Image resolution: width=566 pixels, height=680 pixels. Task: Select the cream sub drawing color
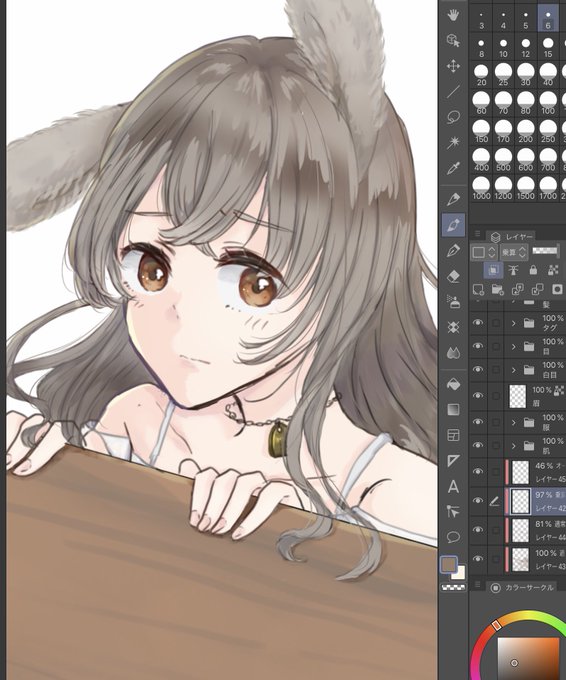coord(459,573)
